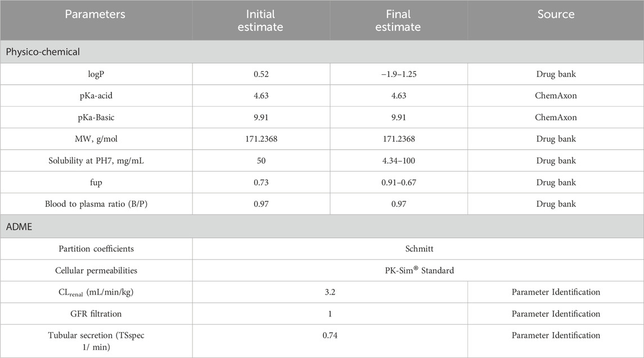
Task: Click Blood to plasma ratio (B/P) cell
Action: pos(96,204)
